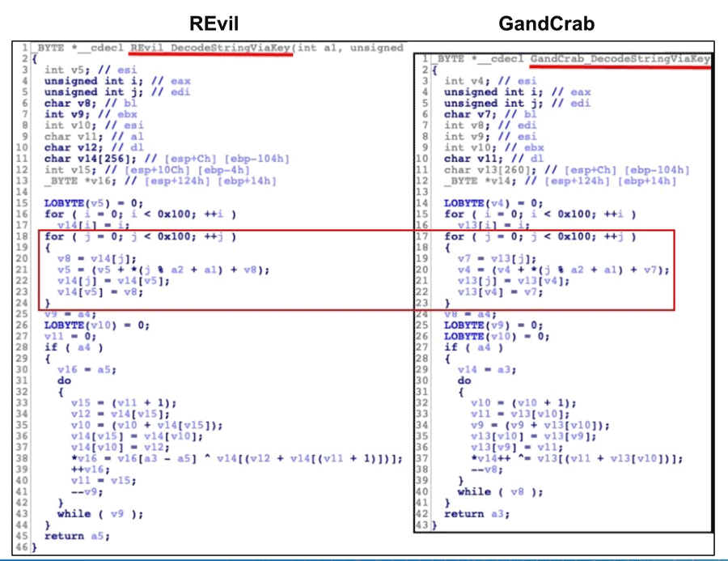This screenshot has height=561, width=728.
Task: Click "v10 = (v10 + v14[v15]);" in REvil
Action: point(146,425)
